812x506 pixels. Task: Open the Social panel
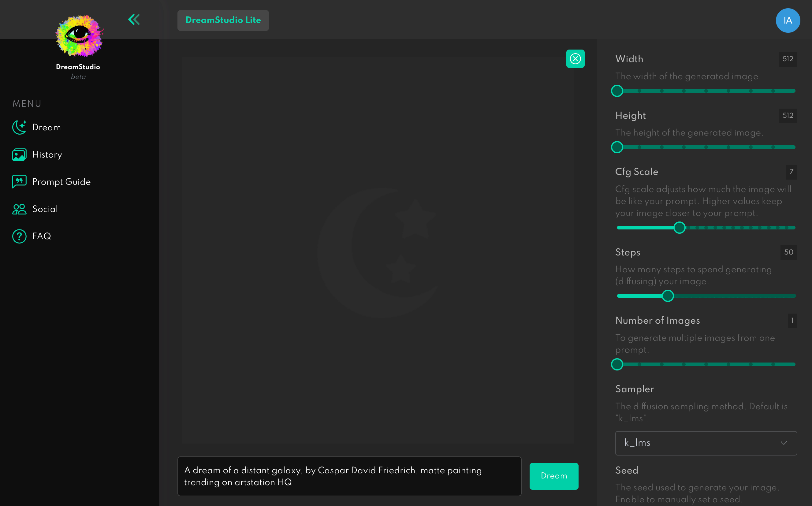coord(44,209)
